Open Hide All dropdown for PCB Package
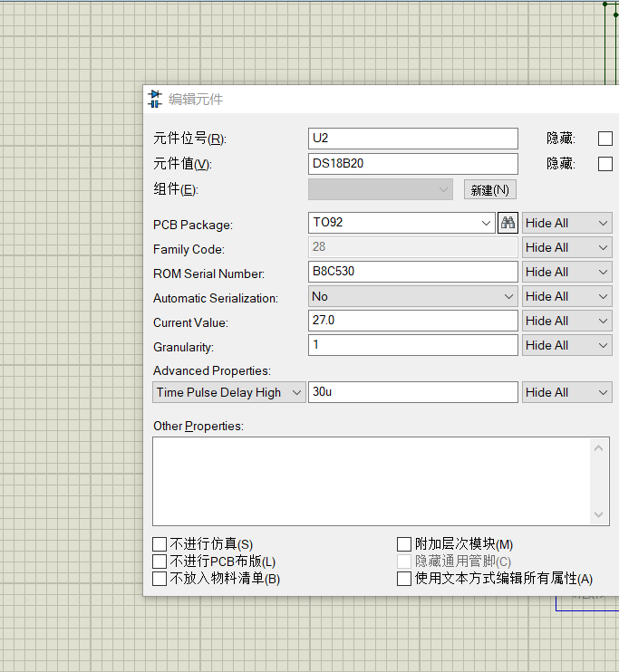This screenshot has width=619, height=672. (x=566, y=224)
